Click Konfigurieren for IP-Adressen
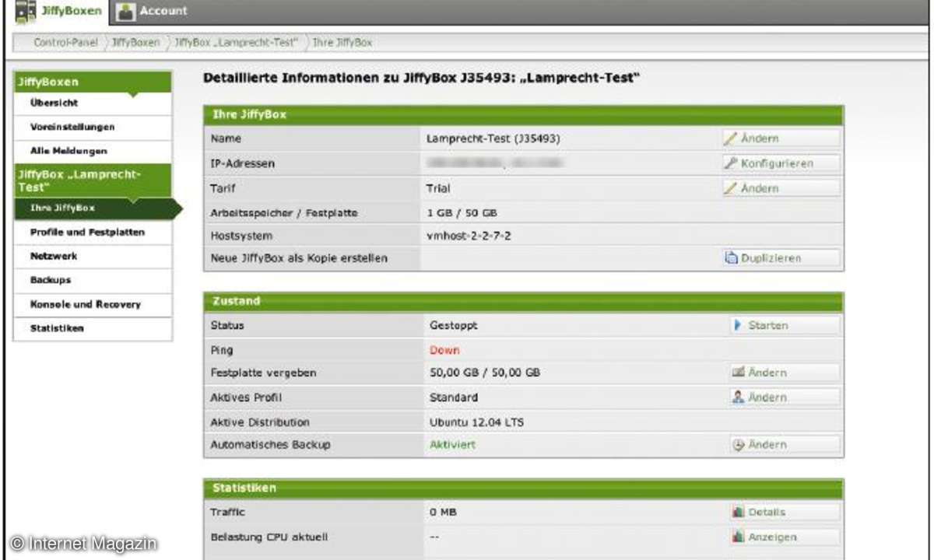The image size is (934, 560). click(781, 163)
